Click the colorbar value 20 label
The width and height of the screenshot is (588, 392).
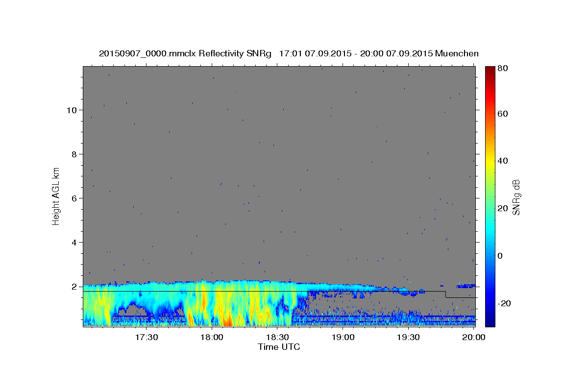pyautogui.click(x=502, y=208)
